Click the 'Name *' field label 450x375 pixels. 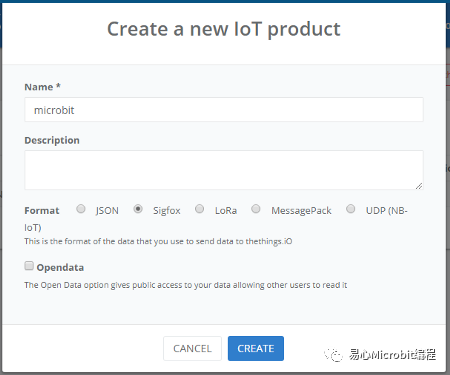tap(42, 87)
